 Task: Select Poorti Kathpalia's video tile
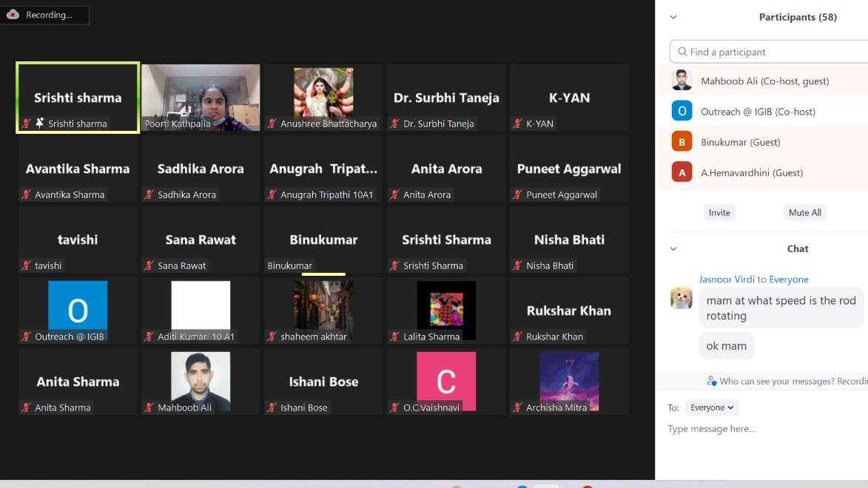pyautogui.click(x=201, y=98)
